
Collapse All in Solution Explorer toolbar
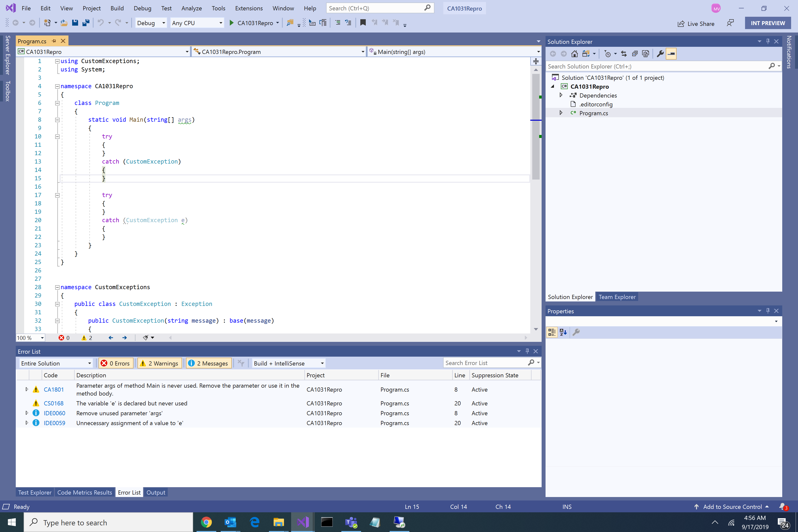coord(634,54)
